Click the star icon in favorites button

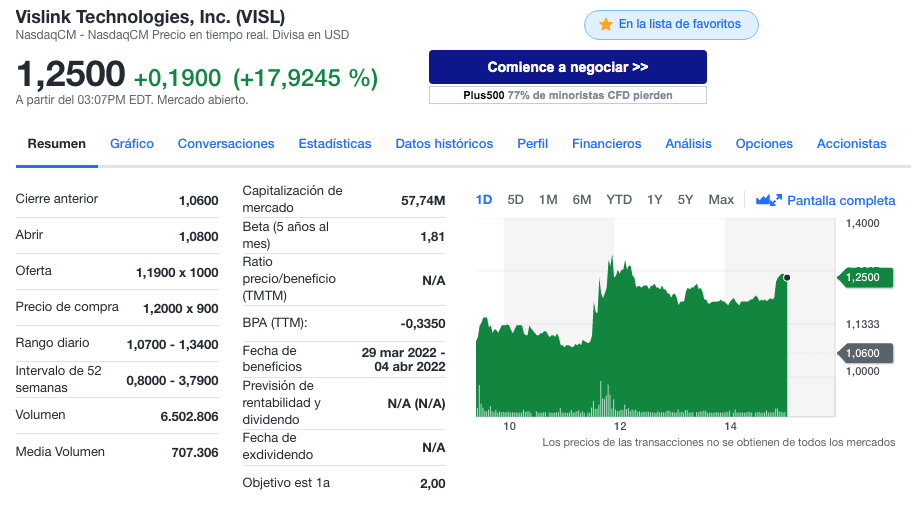606,24
